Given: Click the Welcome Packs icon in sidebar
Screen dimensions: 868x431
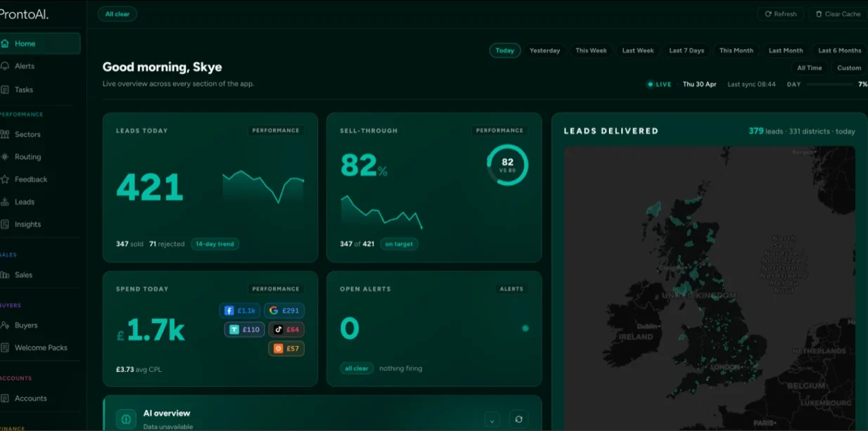Looking at the screenshot, I should [x=5, y=348].
